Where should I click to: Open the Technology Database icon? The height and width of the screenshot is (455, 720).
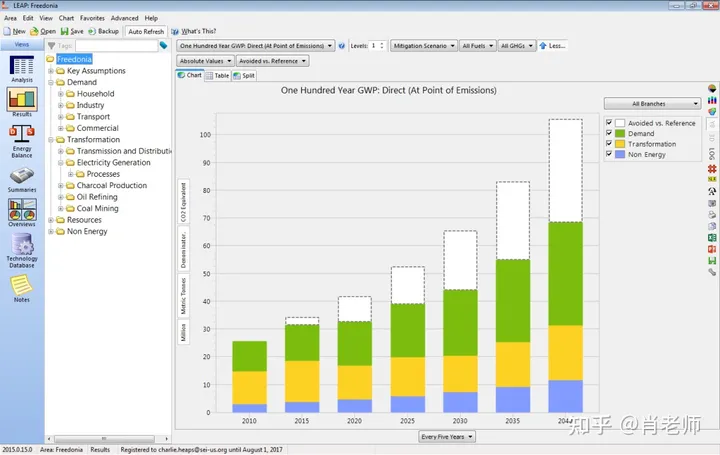[x=22, y=251]
